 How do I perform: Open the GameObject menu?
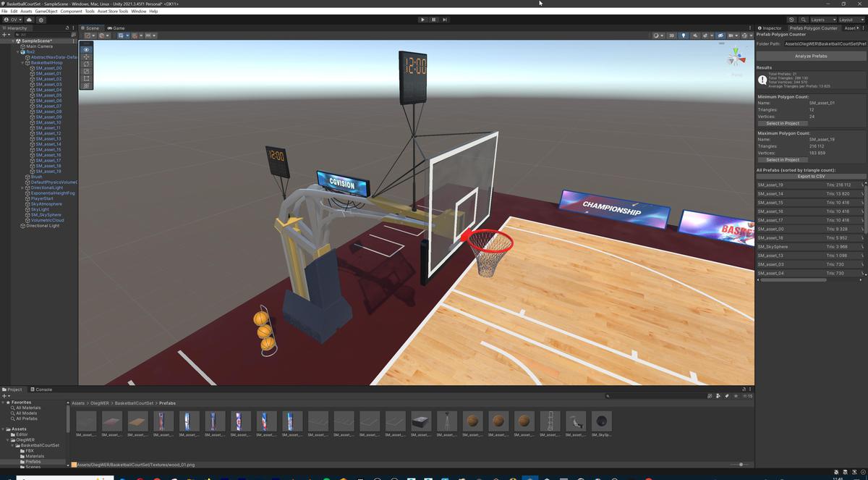tap(46, 11)
